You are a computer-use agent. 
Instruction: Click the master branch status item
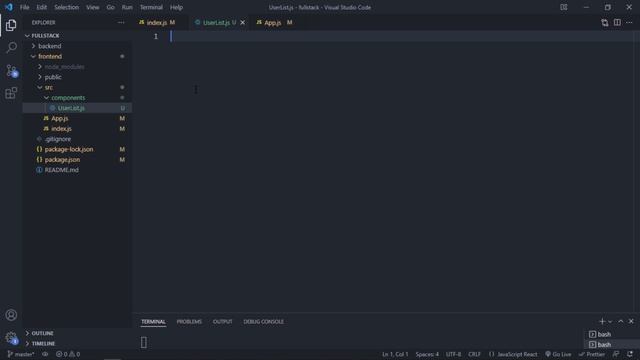pos(21,354)
